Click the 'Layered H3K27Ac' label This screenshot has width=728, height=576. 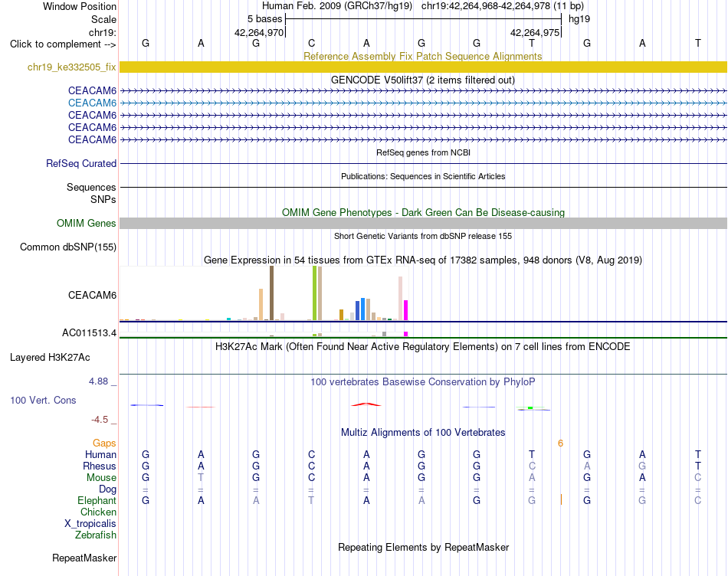(50, 358)
